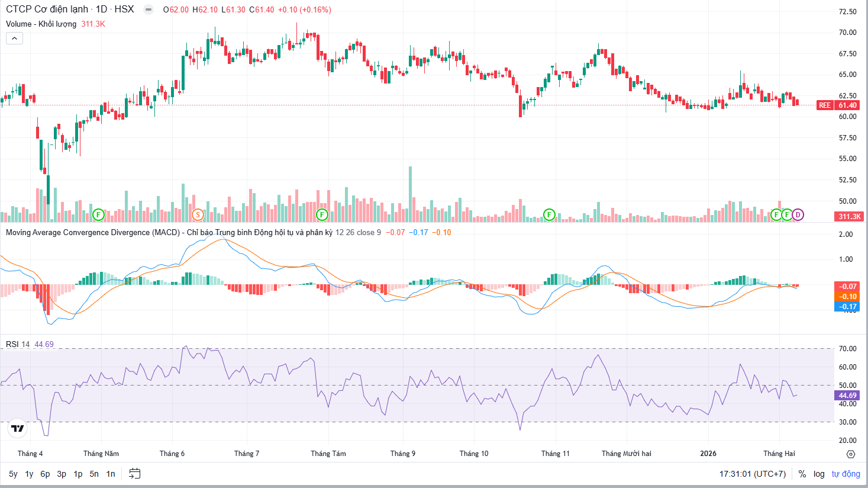Image resolution: width=868 pixels, height=488 pixels.
Task: Click the F marker near Tháng Năm
Action: point(98,214)
